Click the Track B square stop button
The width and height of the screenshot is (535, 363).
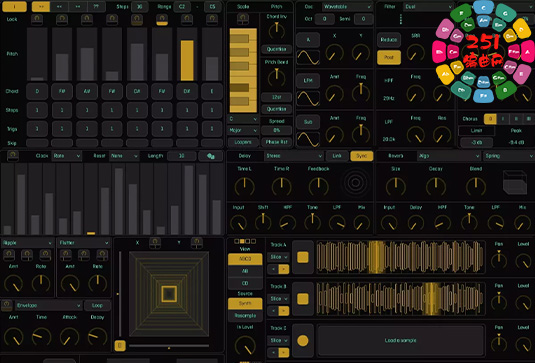tap(303, 299)
